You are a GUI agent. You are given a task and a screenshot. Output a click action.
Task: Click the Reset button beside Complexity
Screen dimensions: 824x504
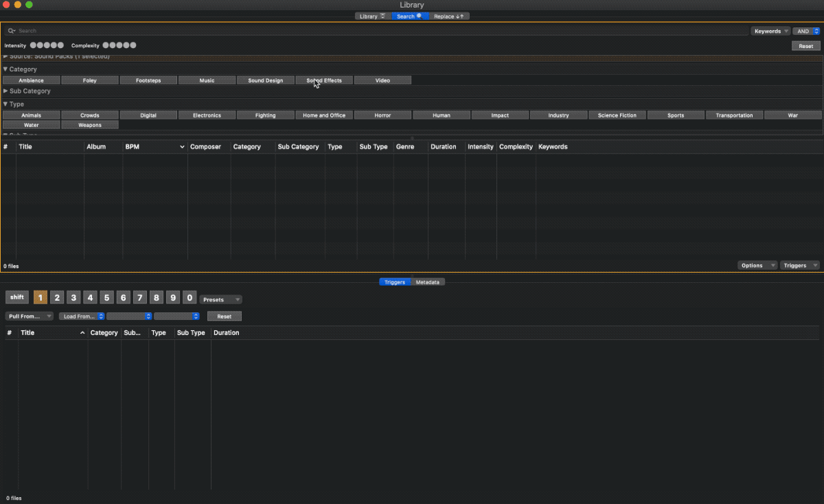pos(805,46)
